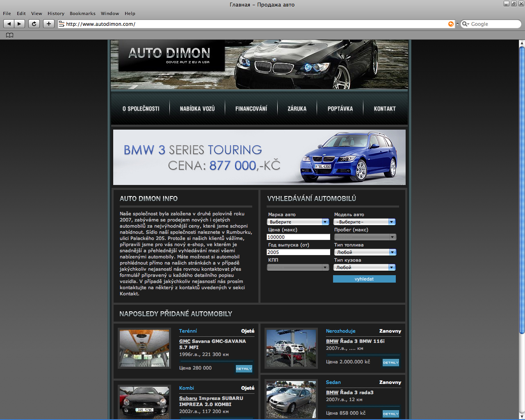Click the scrollbar up arrow
Viewport: 525px width, 420px height.
coord(522,43)
